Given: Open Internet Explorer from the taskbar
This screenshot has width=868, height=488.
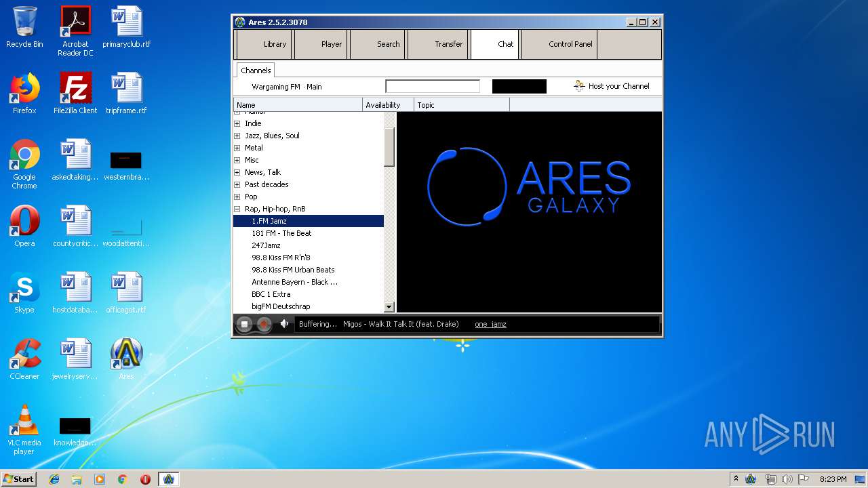Looking at the screenshot, I should [x=54, y=479].
